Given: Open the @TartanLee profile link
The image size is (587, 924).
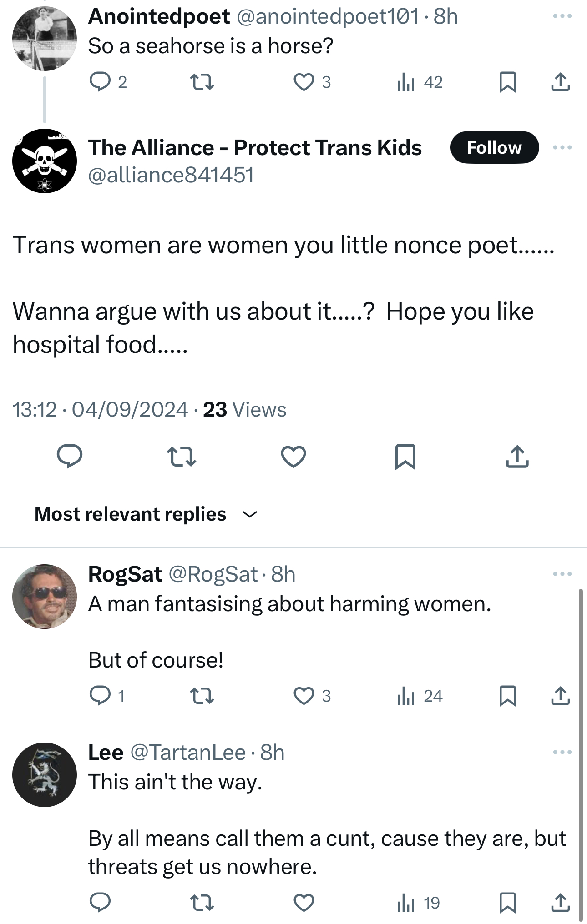Looking at the screenshot, I should pyautogui.click(x=188, y=753).
